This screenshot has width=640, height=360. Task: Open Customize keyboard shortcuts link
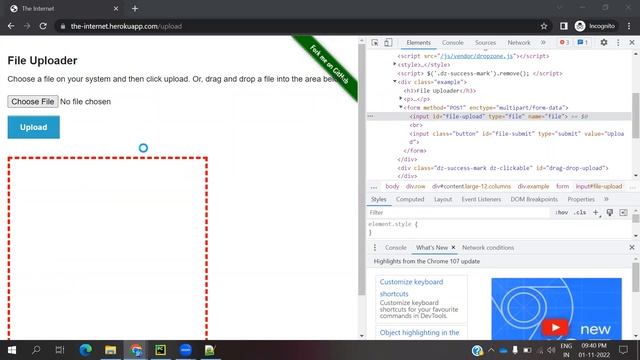pyautogui.click(x=411, y=288)
